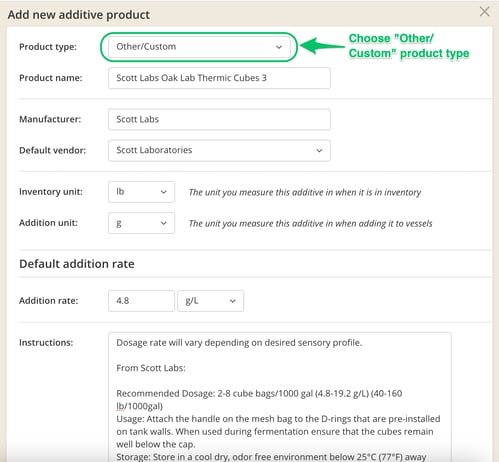Close the Add new additive product dialog

[x=484, y=12]
